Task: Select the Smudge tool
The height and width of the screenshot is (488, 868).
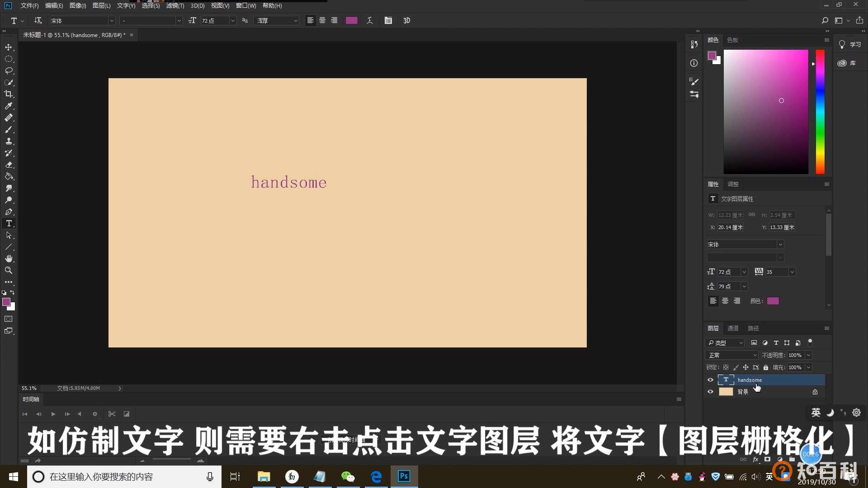Action: [9, 188]
